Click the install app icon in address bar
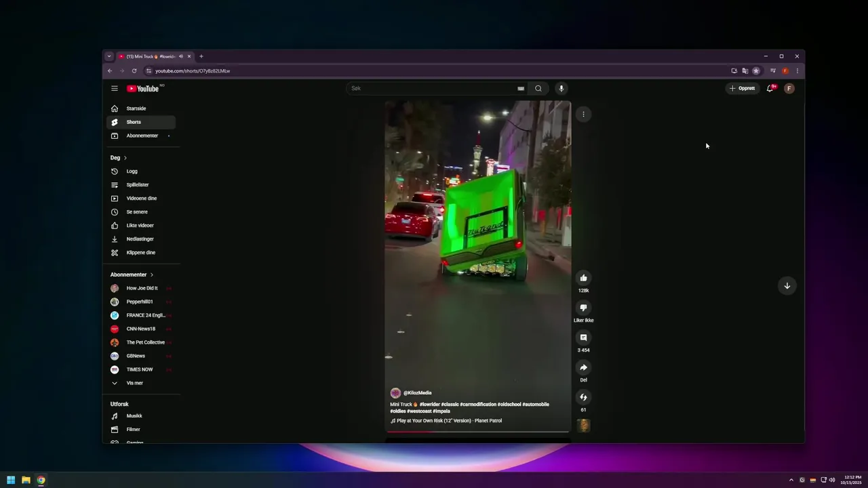 click(x=734, y=70)
